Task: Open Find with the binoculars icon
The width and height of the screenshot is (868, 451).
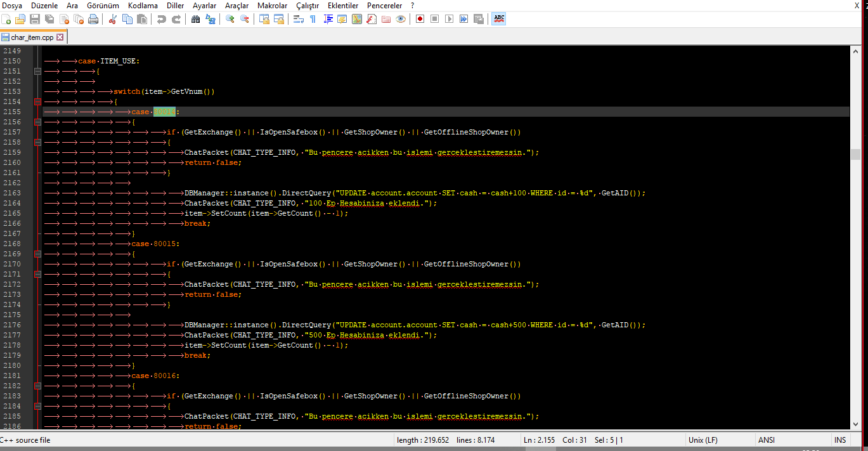Action: [195, 19]
